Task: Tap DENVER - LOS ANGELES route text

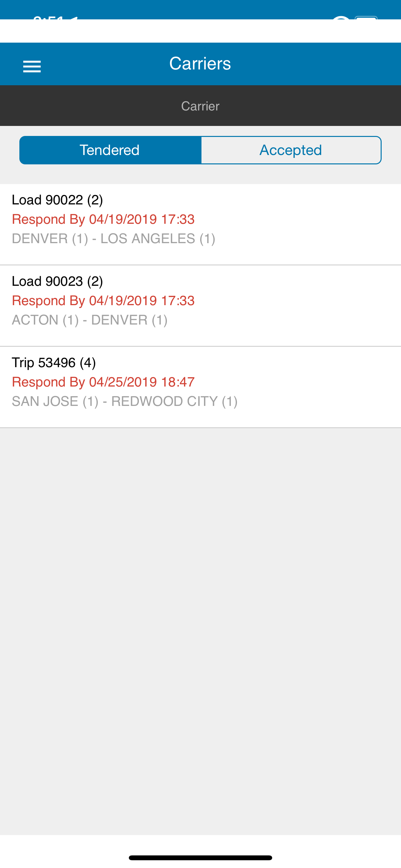Action: click(114, 239)
